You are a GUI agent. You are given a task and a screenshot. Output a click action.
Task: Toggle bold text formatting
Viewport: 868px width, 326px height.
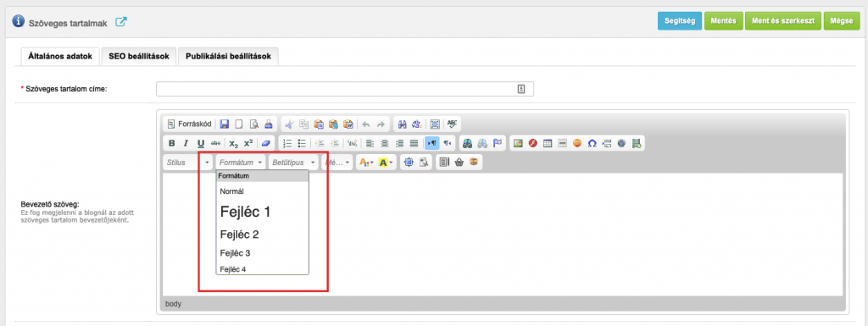click(171, 143)
